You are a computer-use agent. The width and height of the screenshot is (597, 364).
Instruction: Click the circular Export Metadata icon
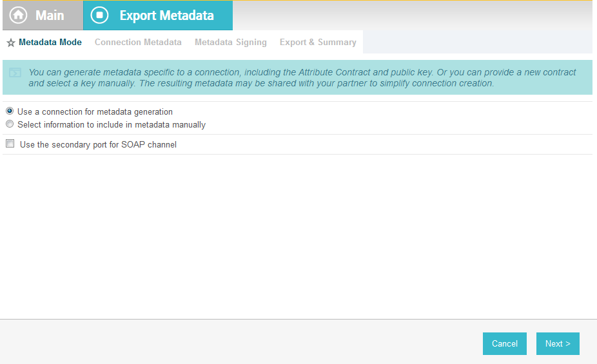tap(99, 15)
